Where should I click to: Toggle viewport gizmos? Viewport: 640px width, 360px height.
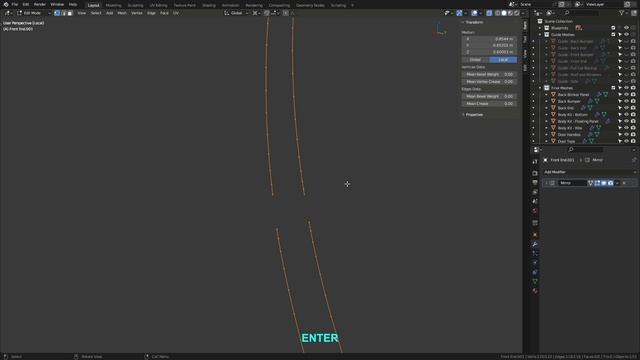(459, 13)
